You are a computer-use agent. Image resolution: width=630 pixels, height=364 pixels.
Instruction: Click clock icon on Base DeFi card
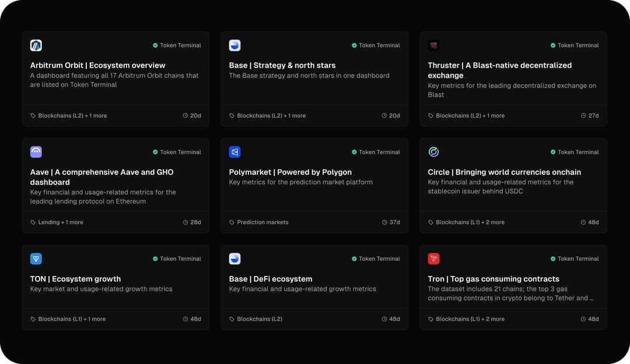click(384, 319)
